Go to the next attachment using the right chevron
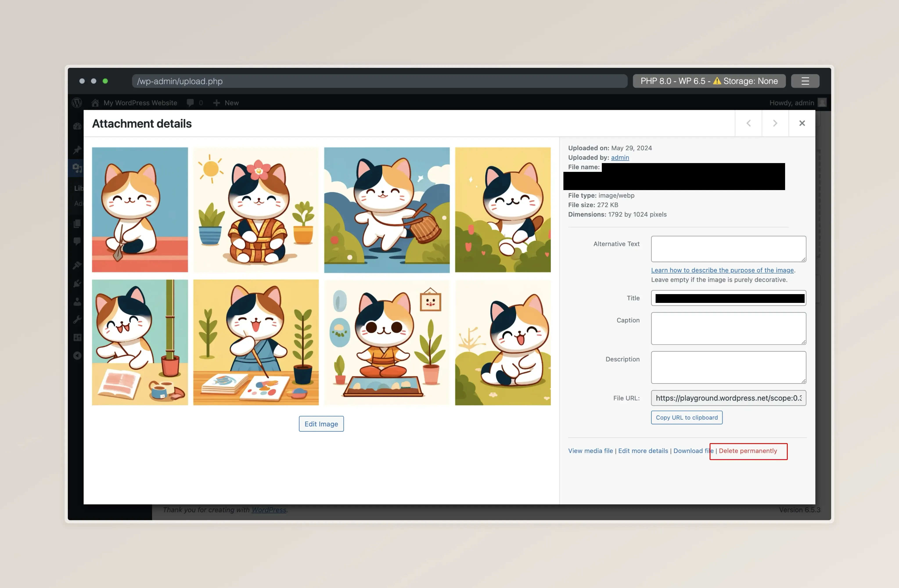Image resolution: width=899 pixels, height=588 pixels. click(x=775, y=124)
